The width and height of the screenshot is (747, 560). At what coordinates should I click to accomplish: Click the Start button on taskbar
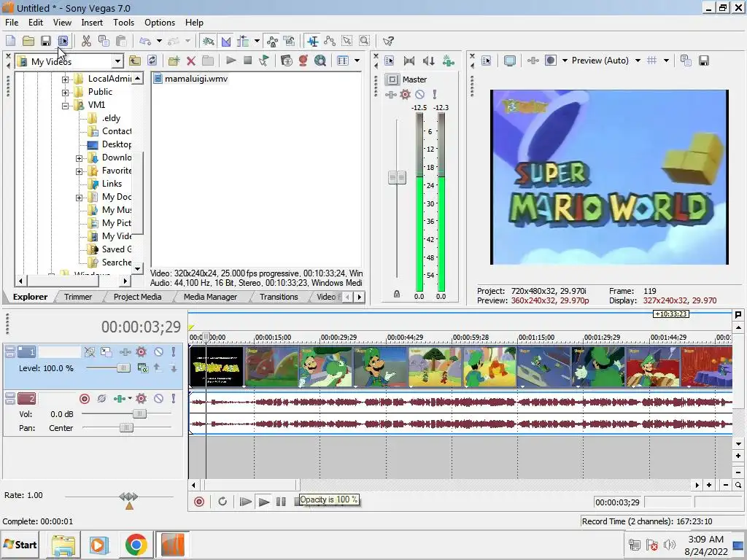click(x=20, y=545)
